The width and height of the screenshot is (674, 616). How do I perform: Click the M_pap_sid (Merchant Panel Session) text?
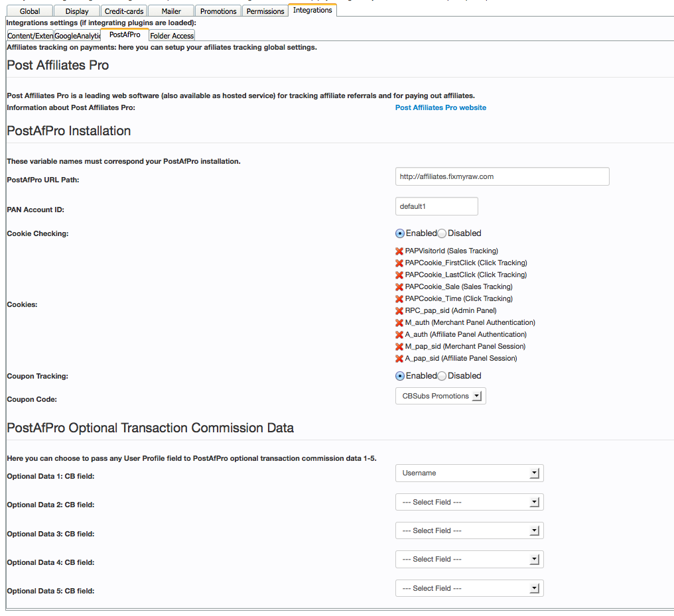pos(465,347)
